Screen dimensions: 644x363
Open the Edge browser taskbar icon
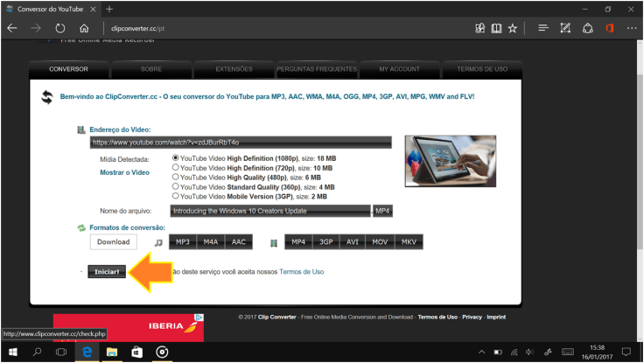coord(87,353)
